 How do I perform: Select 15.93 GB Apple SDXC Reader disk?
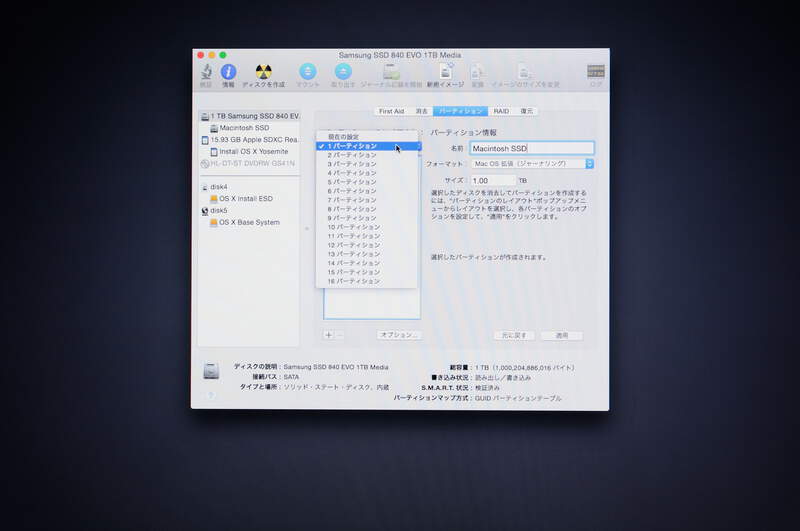pyautogui.click(x=249, y=140)
